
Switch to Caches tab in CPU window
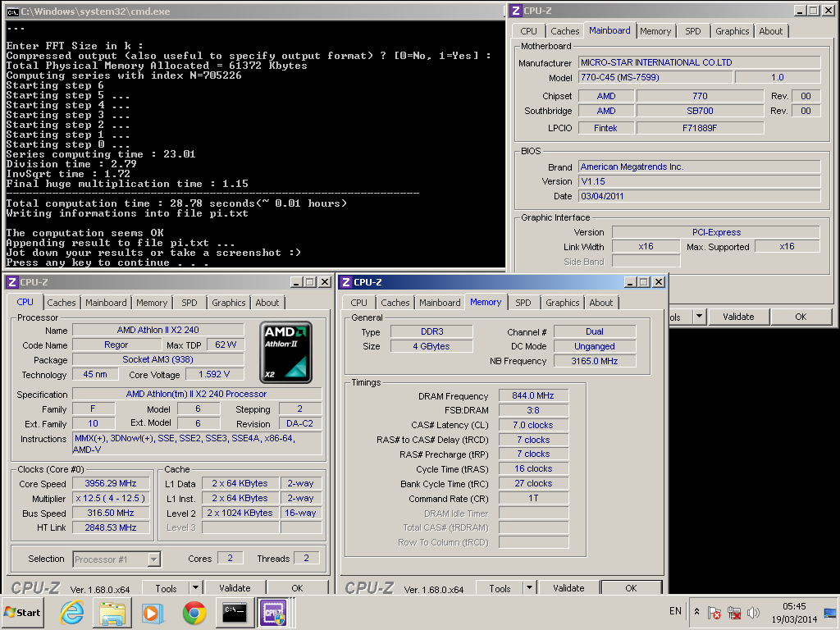(62, 303)
